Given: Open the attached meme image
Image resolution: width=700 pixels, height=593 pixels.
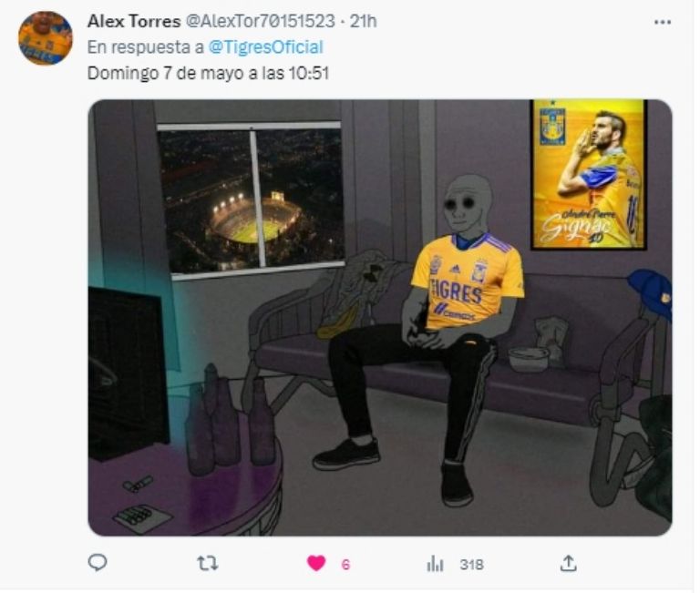Looking at the screenshot, I should coord(380,318).
